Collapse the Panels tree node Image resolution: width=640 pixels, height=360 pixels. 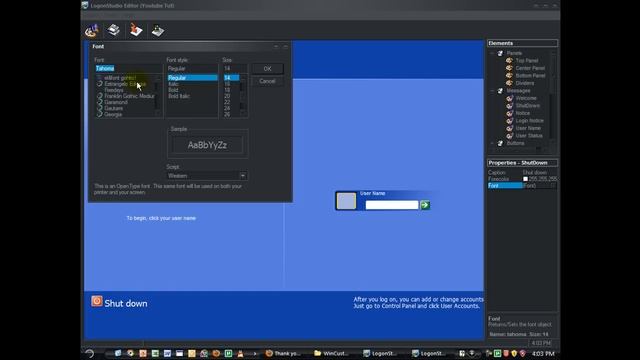point(492,53)
